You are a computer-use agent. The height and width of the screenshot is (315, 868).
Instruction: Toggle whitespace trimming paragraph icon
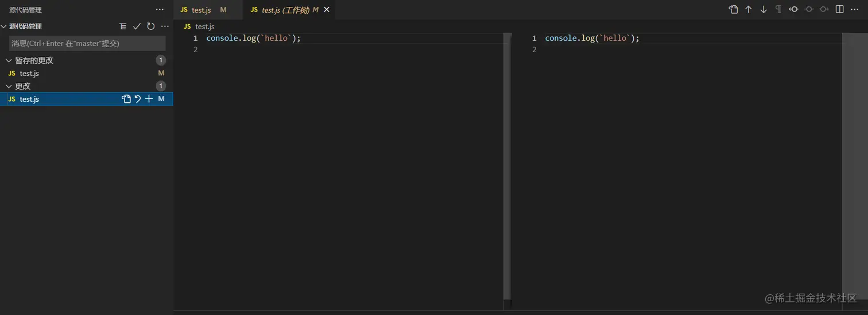778,9
